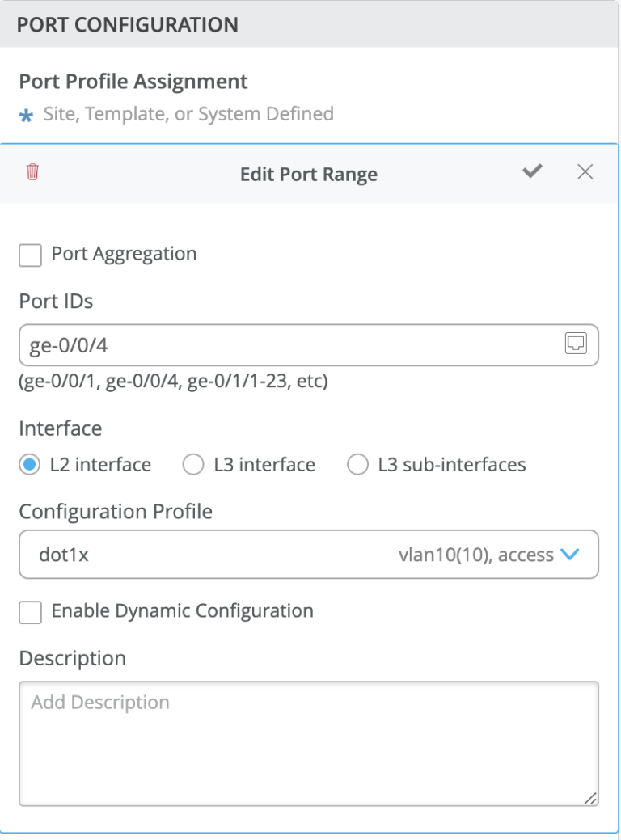Enable the Port Aggregation checkbox

30,255
